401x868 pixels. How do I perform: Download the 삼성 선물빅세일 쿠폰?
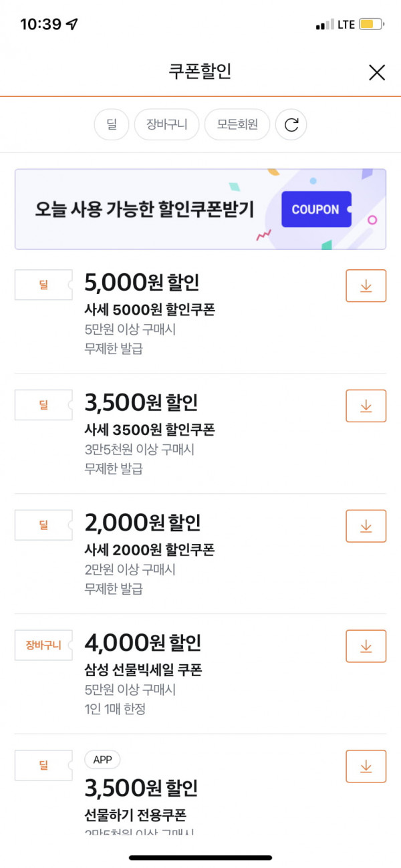point(366,646)
